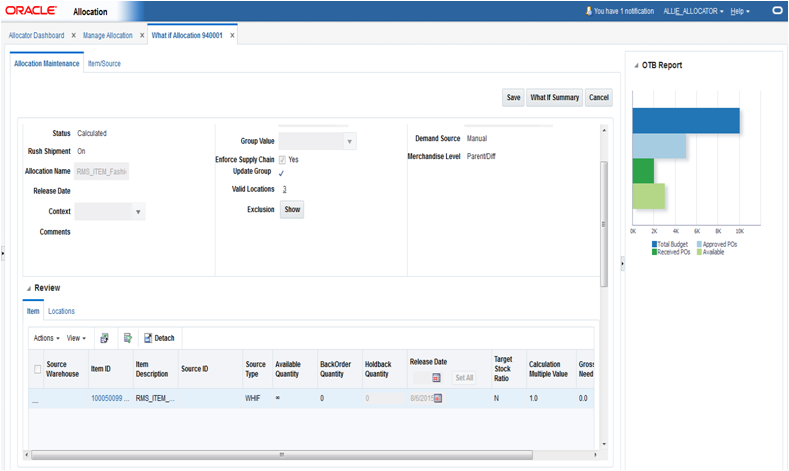Open the View menu

[76, 338]
